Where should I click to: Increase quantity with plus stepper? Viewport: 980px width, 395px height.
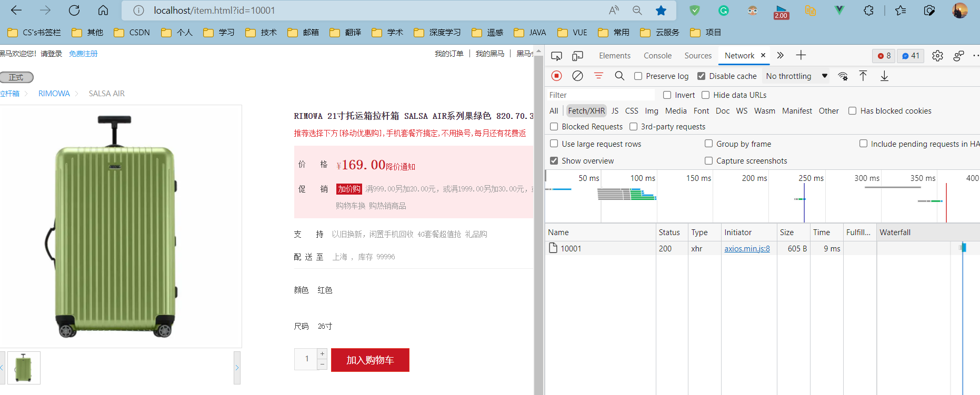point(322,353)
